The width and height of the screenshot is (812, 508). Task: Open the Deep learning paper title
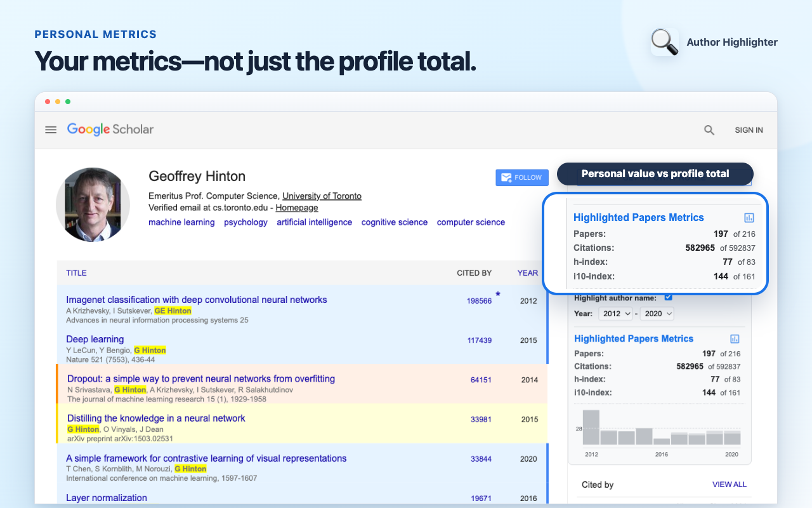(x=95, y=339)
